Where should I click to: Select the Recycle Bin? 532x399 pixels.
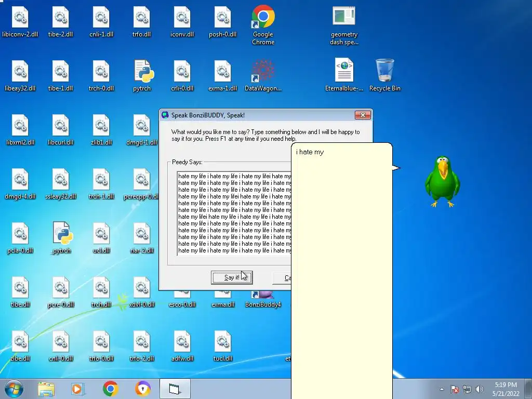385,75
